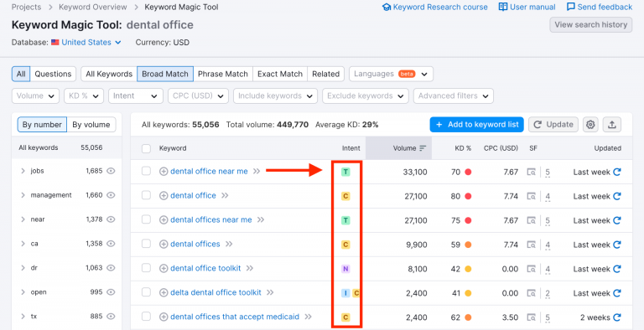The image size is (644, 330).
Task: Open double-arrow next to 'dental office toolkit'
Action: pyautogui.click(x=250, y=268)
